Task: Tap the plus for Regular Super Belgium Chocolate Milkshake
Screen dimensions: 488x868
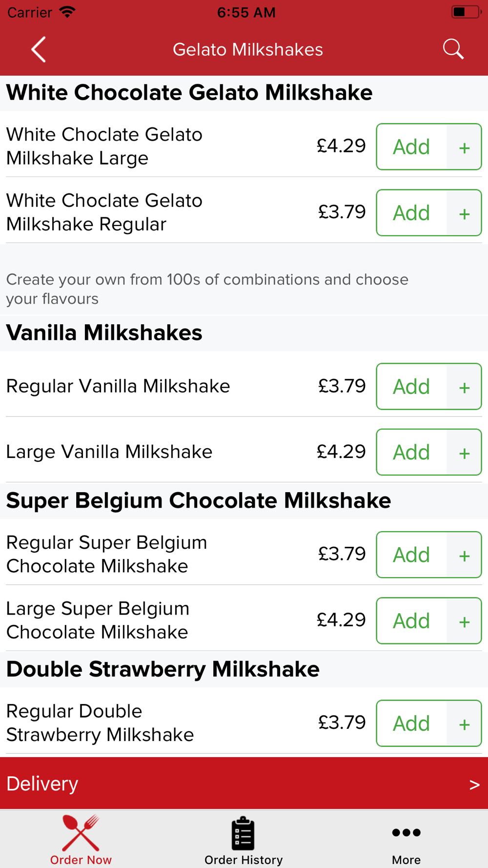Action: pyautogui.click(x=464, y=555)
